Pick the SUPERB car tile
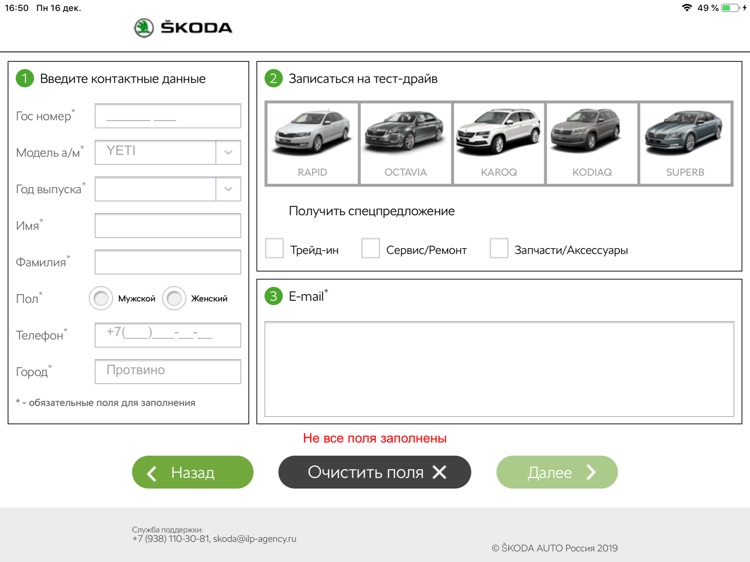This screenshot has height=562, width=750. (685, 143)
